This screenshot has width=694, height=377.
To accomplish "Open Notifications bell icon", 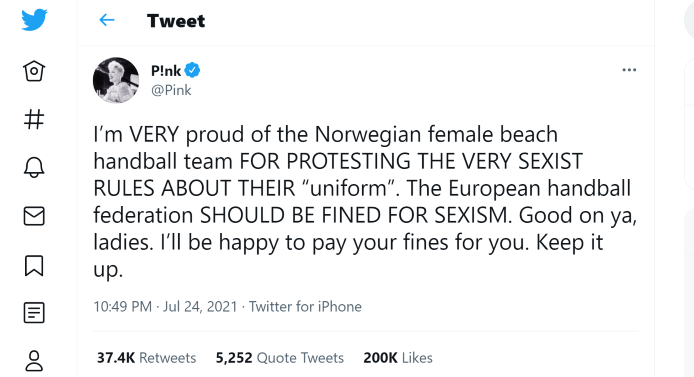I will (x=34, y=167).
